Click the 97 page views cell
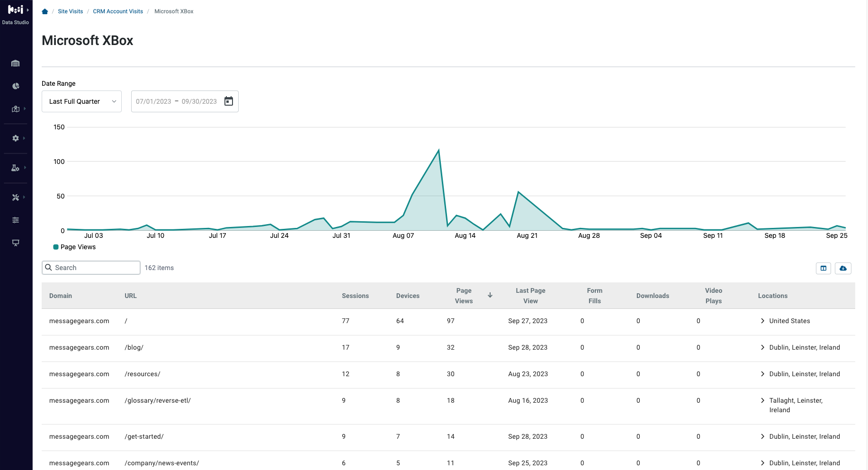 point(451,321)
